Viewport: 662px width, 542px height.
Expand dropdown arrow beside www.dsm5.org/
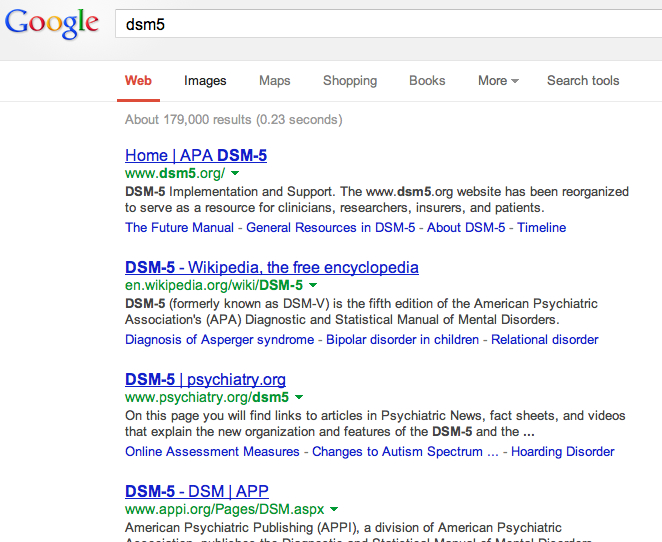[235, 173]
